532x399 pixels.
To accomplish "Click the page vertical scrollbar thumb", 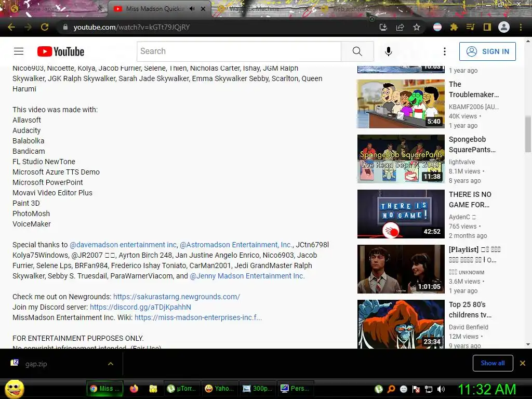I will pos(528,135).
